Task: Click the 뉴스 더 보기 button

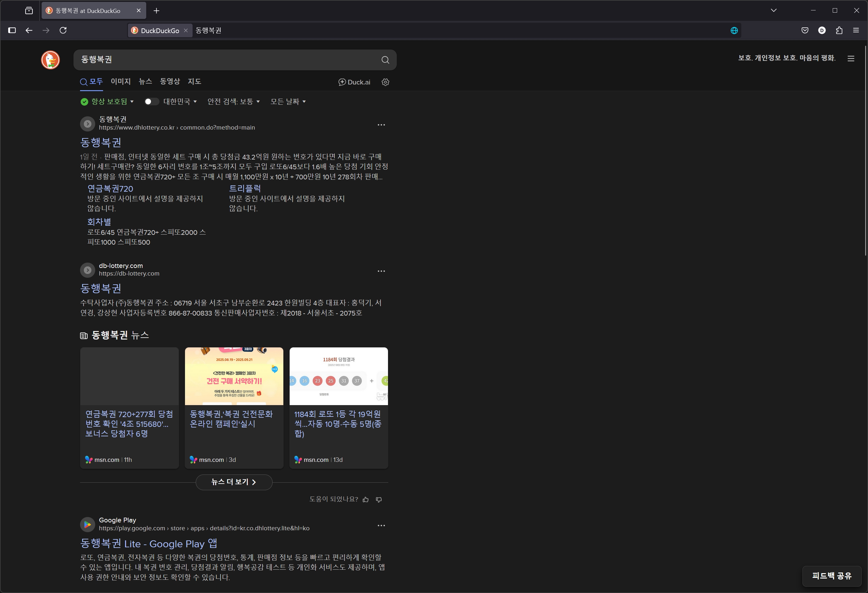Action: point(234,482)
